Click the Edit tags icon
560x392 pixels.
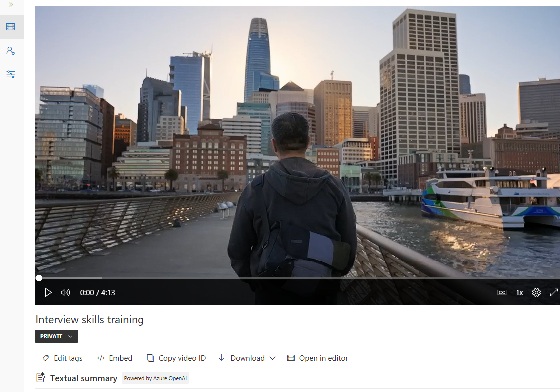point(46,358)
